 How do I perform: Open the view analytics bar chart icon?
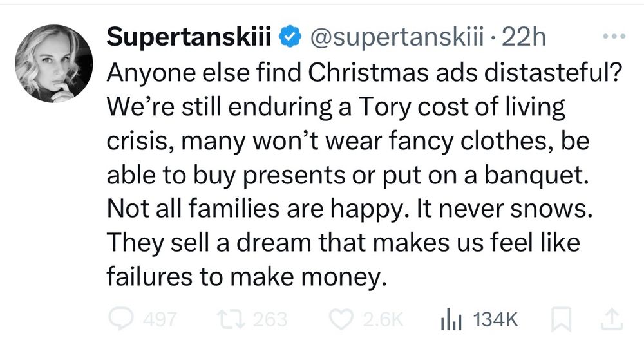point(448,319)
